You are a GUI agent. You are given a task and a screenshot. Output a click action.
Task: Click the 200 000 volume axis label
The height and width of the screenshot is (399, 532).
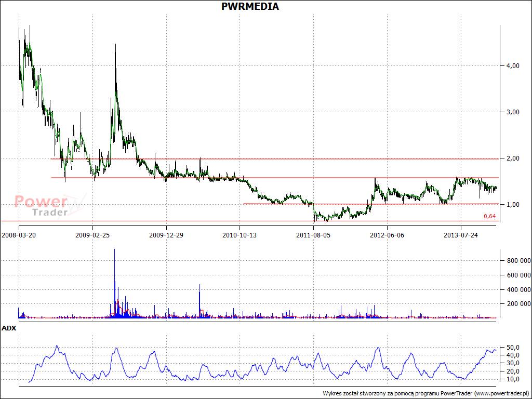coord(519,303)
